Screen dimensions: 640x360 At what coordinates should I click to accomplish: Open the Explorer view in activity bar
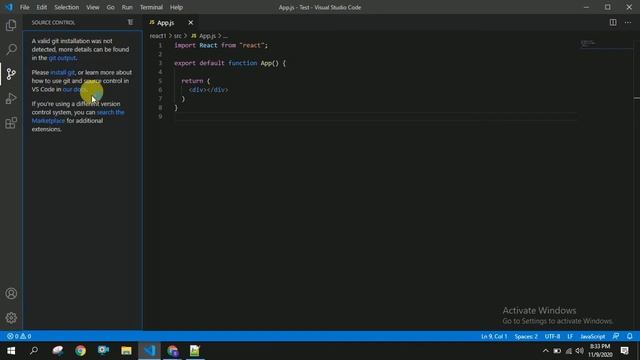11,25
